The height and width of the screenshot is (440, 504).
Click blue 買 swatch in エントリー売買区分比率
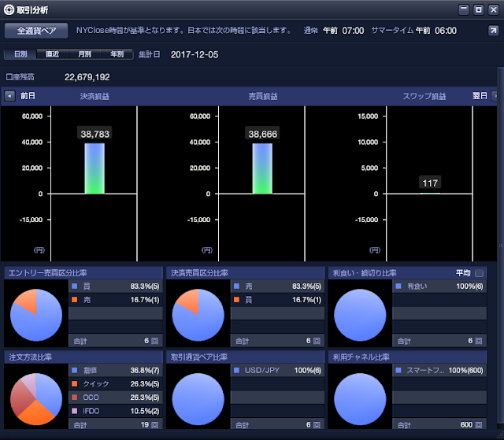[75, 287]
